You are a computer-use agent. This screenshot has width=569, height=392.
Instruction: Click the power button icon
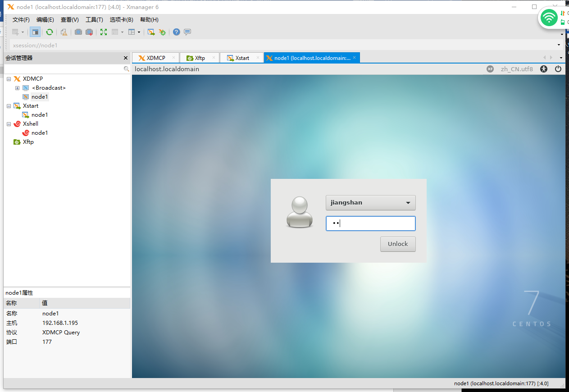(x=558, y=69)
